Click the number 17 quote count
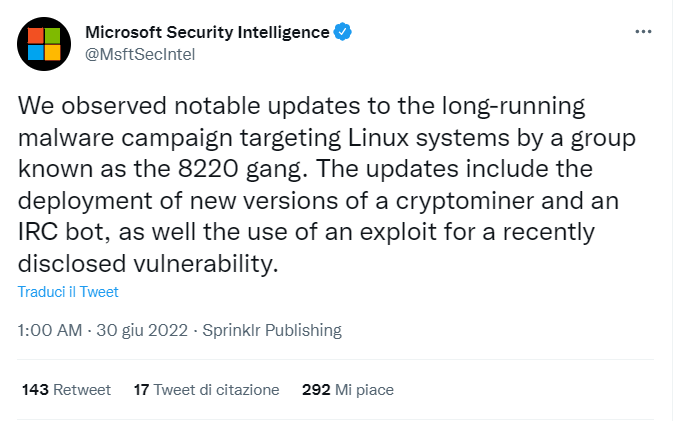This screenshot has width=690, height=421. [141, 389]
